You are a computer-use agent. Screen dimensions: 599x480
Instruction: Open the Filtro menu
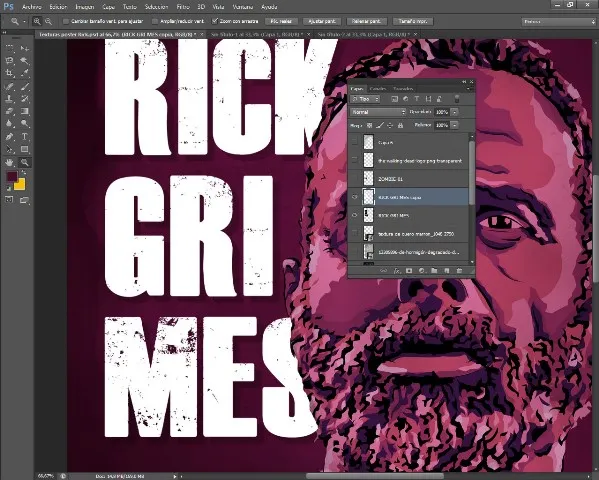[x=183, y=7]
